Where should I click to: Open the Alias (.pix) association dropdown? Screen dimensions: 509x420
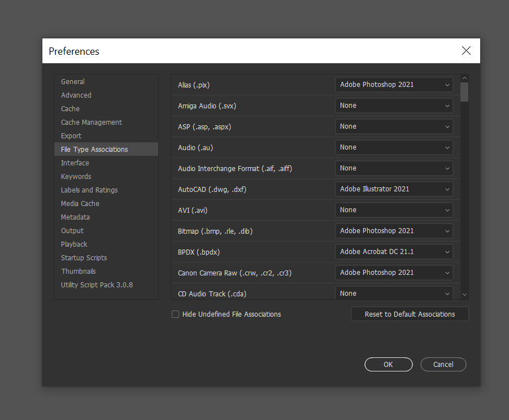394,85
